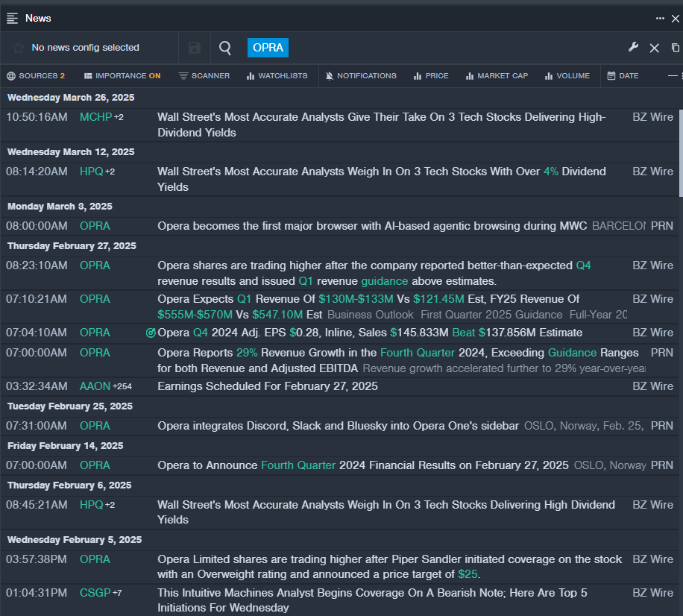Image resolution: width=683 pixels, height=616 pixels.
Task: Click the Monday March 3, 2025 date header
Action: (x=60, y=207)
